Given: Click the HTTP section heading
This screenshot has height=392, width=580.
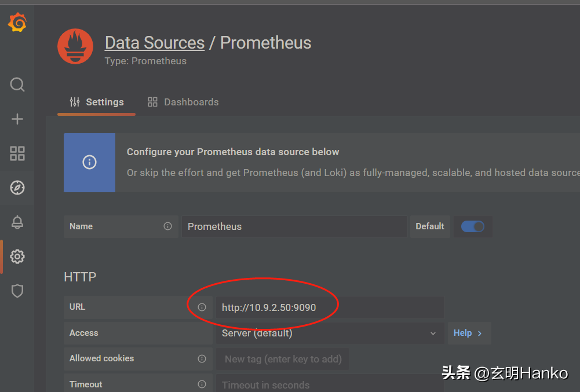Looking at the screenshot, I should pos(80,277).
